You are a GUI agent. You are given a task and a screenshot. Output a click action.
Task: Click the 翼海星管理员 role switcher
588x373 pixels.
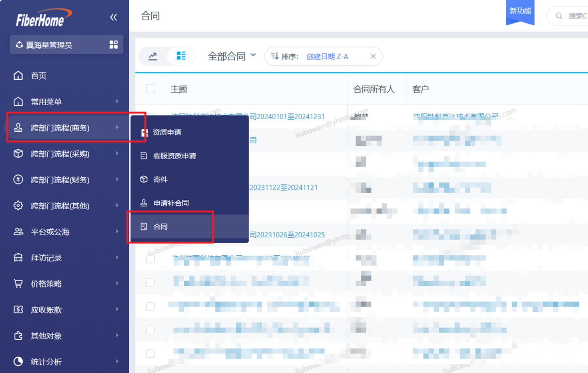pyautogui.click(x=66, y=44)
